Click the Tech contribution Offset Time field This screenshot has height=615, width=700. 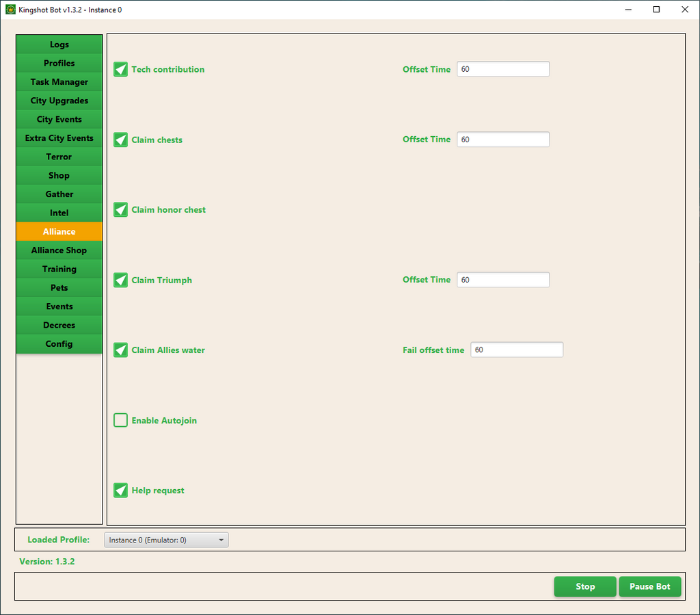point(503,69)
